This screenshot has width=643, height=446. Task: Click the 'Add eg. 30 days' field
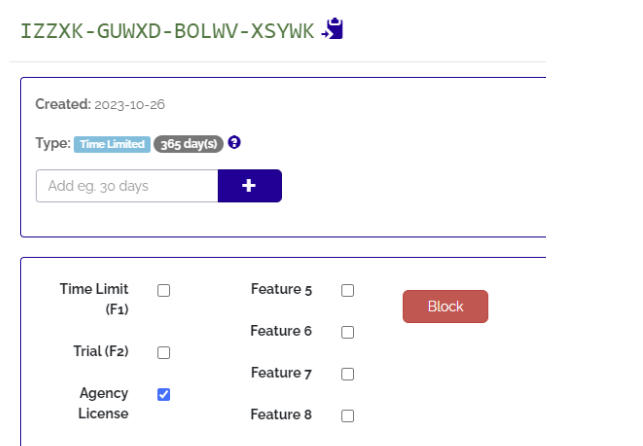(x=127, y=186)
